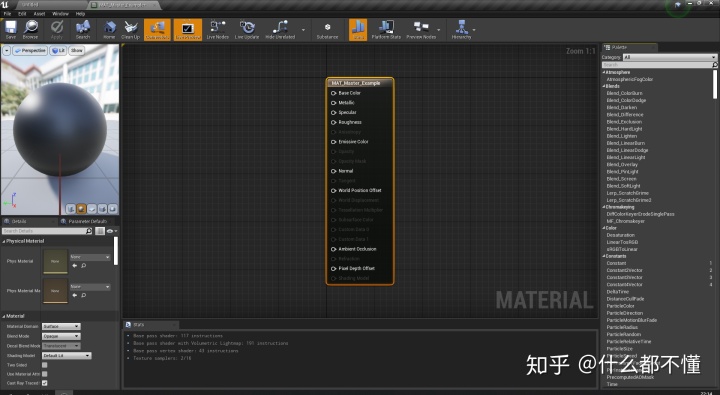Enable the Use Material Attributes checkbox

[45, 374]
